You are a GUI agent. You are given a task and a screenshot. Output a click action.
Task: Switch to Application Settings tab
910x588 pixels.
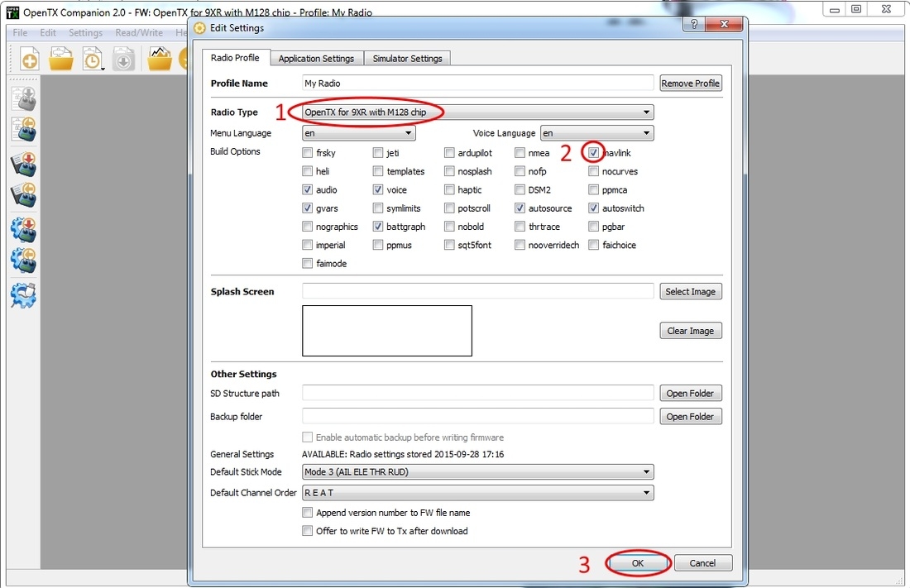(316, 59)
